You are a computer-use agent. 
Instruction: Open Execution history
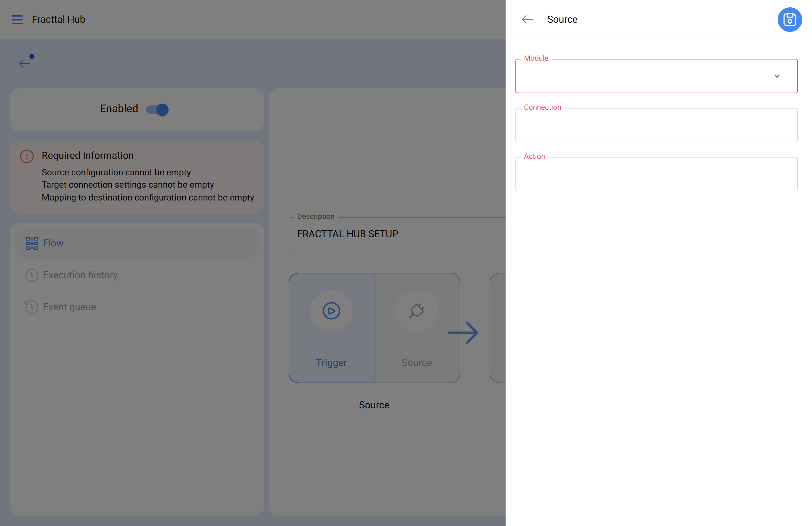[80, 275]
